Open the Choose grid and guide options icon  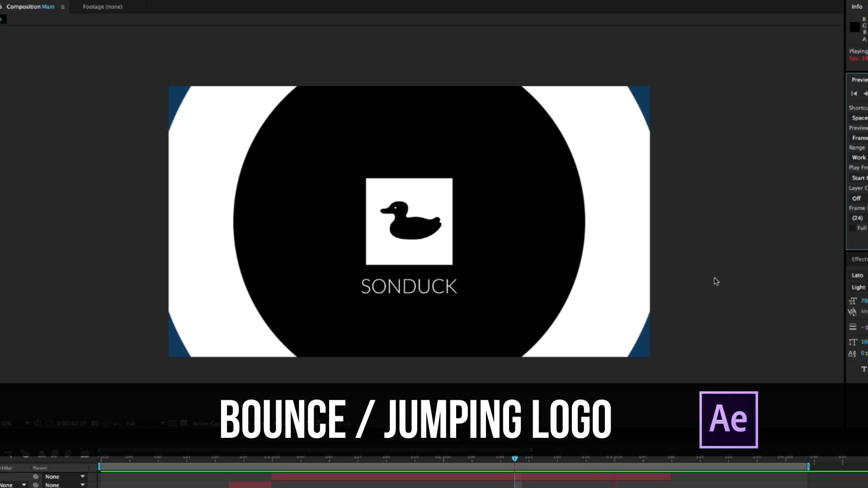[x=38, y=423]
